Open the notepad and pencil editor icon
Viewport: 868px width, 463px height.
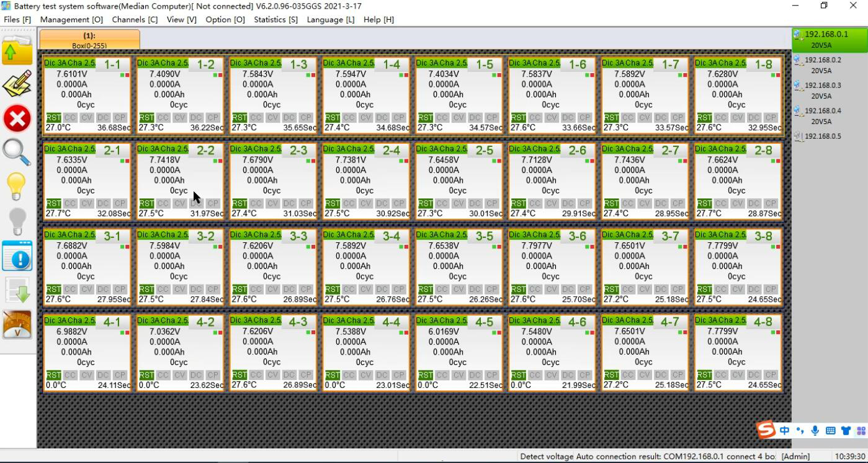tap(17, 84)
